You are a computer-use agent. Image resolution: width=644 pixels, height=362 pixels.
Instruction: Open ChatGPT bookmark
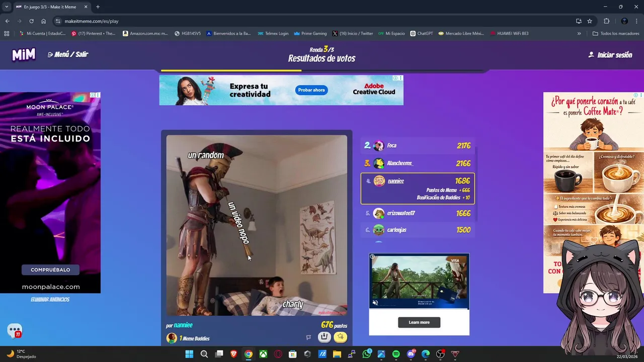[421, 34]
